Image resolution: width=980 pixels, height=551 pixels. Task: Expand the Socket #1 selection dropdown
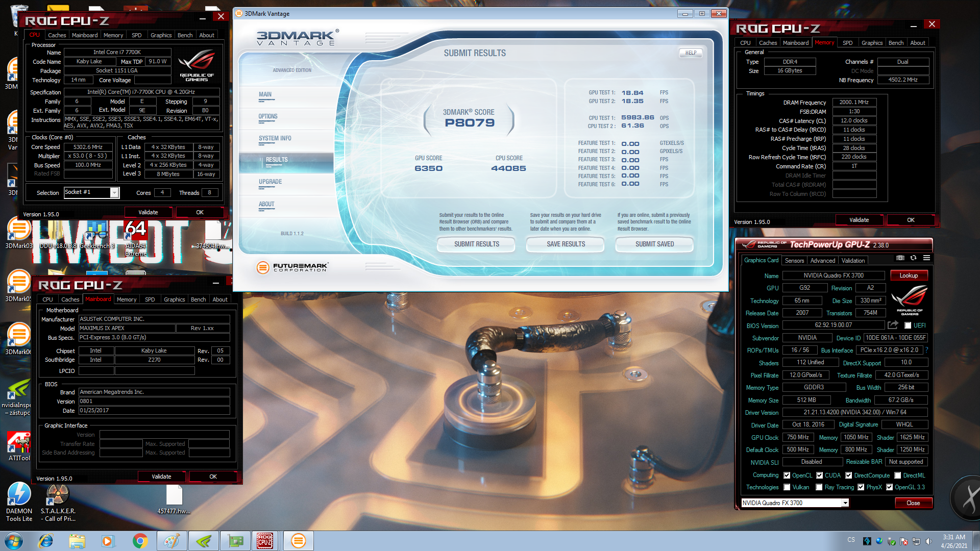click(x=114, y=193)
